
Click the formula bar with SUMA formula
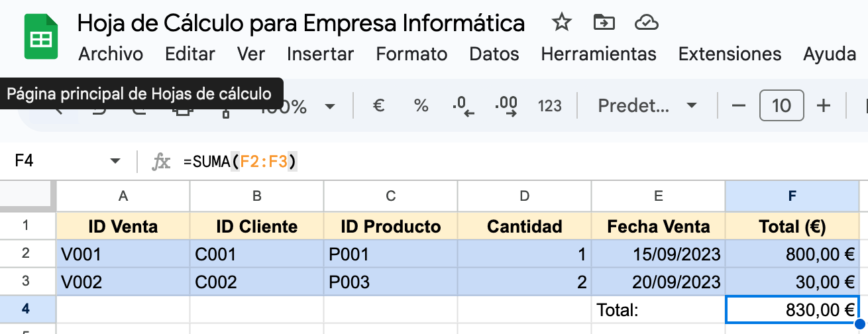(x=464, y=161)
